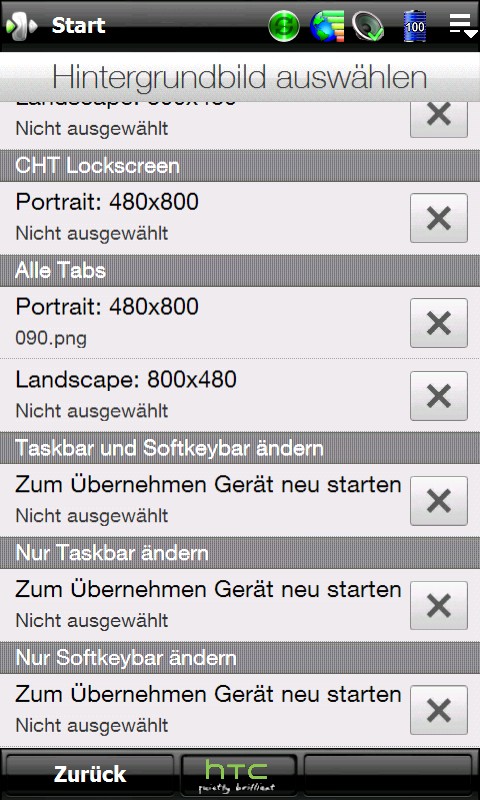Screen dimensions: 480x800
Task: Open the Start menu Windows flag icon
Action: click(21, 26)
